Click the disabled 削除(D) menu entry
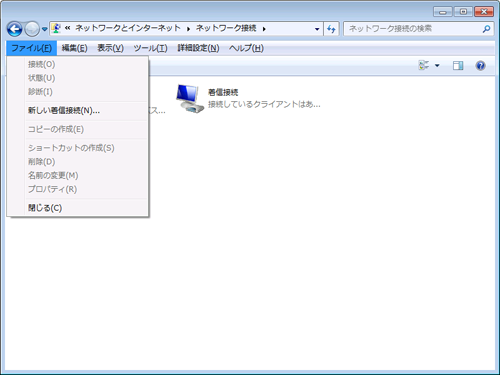Screen dimensions: 500x375 tap(78, 162)
